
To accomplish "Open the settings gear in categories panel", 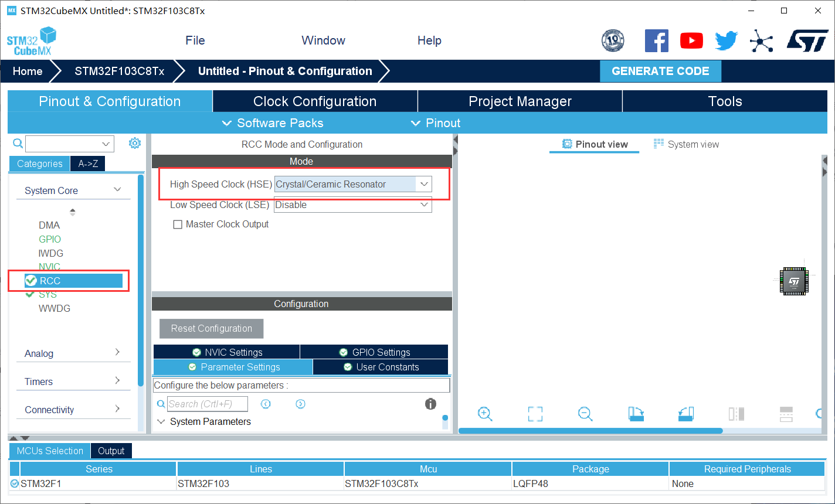I will pos(135,143).
